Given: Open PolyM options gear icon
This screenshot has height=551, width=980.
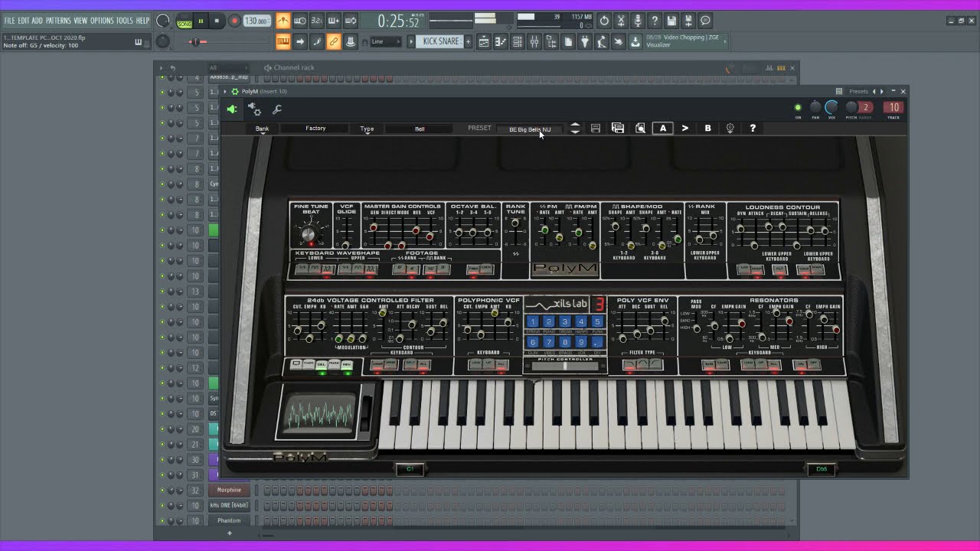Looking at the screenshot, I should click(x=730, y=129).
